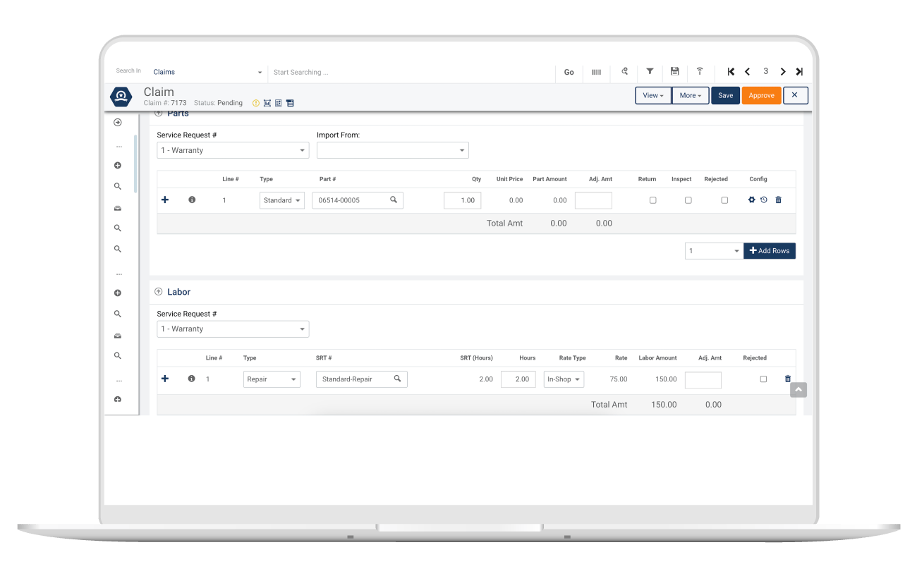Click the Add Rows button

[769, 250]
